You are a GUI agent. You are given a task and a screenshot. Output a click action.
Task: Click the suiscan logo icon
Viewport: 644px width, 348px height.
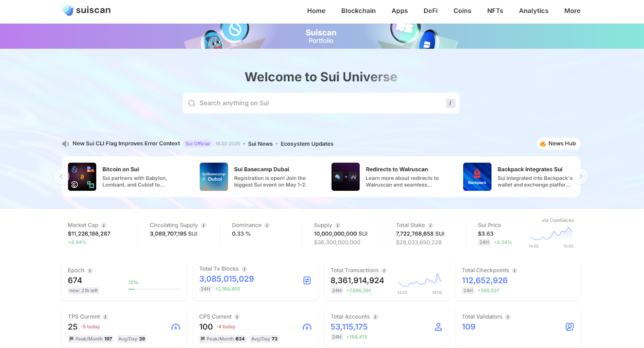(68, 10)
